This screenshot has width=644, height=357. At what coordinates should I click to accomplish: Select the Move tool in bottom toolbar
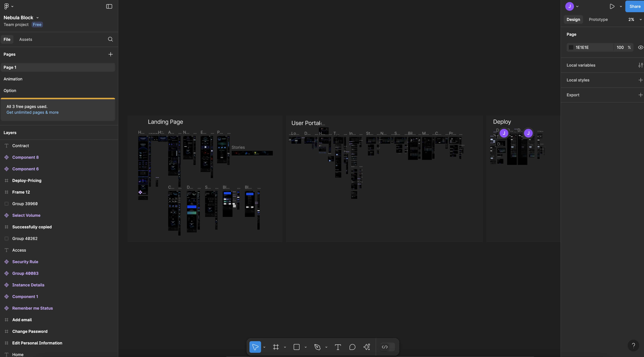tap(255, 347)
